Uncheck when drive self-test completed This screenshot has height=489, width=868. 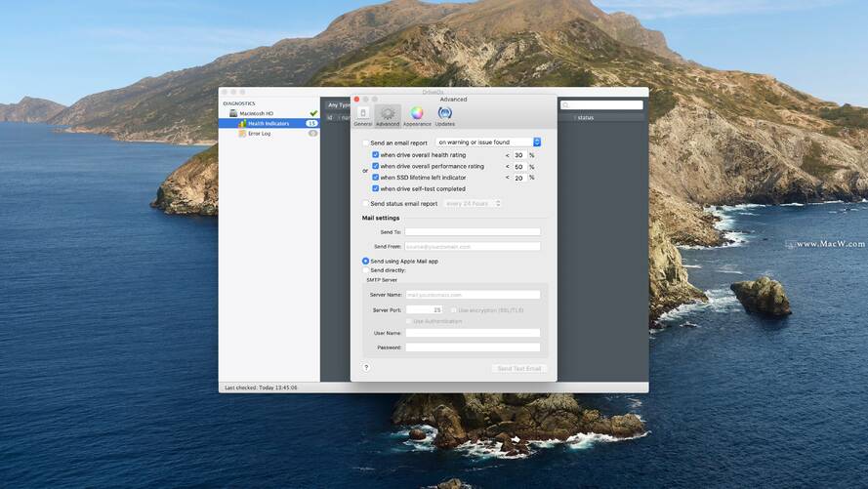pyautogui.click(x=376, y=188)
